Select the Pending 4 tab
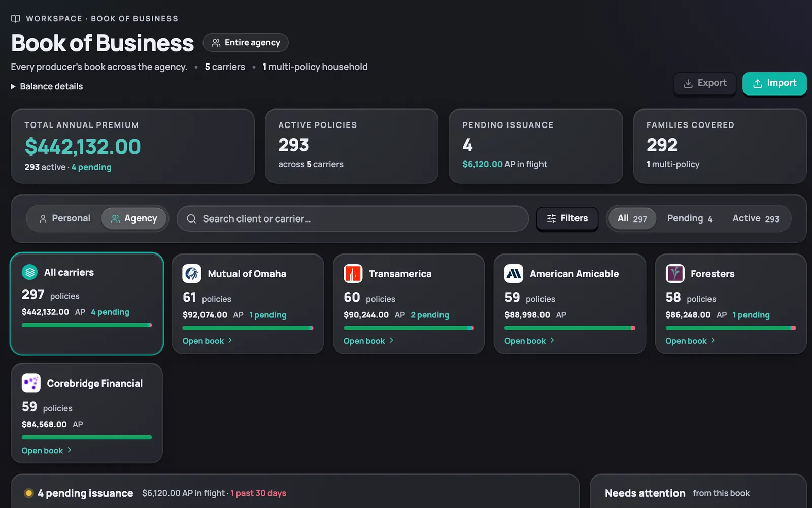This screenshot has height=508, width=812. 690,218
